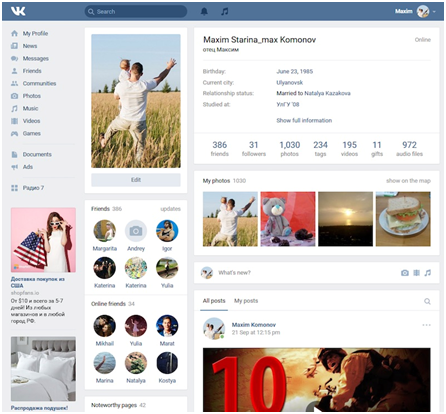Click the VK logo
Screen dimensions: 446x414
pyautogui.click(x=18, y=12)
